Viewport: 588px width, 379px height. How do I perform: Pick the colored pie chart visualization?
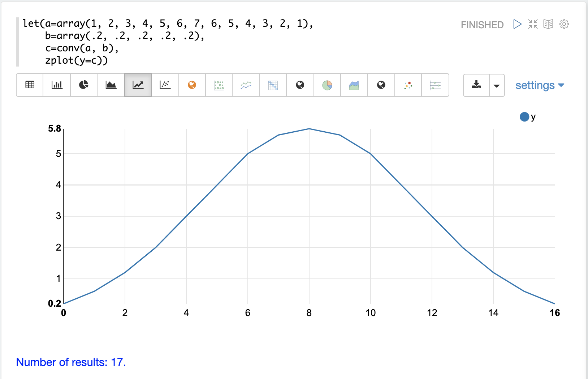click(327, 85)
